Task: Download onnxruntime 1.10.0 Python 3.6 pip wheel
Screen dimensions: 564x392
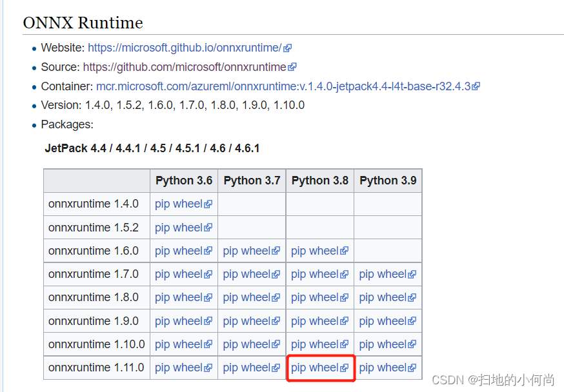Action: 183,344
